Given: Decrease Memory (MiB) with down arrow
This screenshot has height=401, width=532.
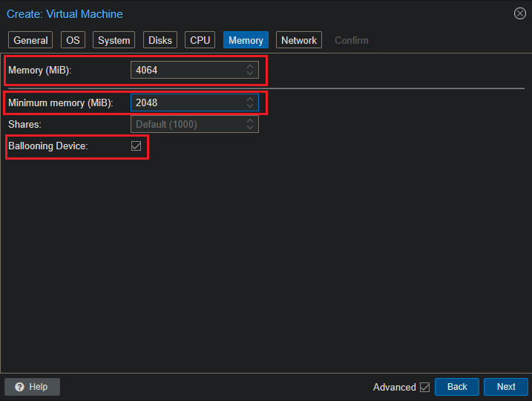Looking at the screenshot, I should pyautogui.click(x=250, y=74).
